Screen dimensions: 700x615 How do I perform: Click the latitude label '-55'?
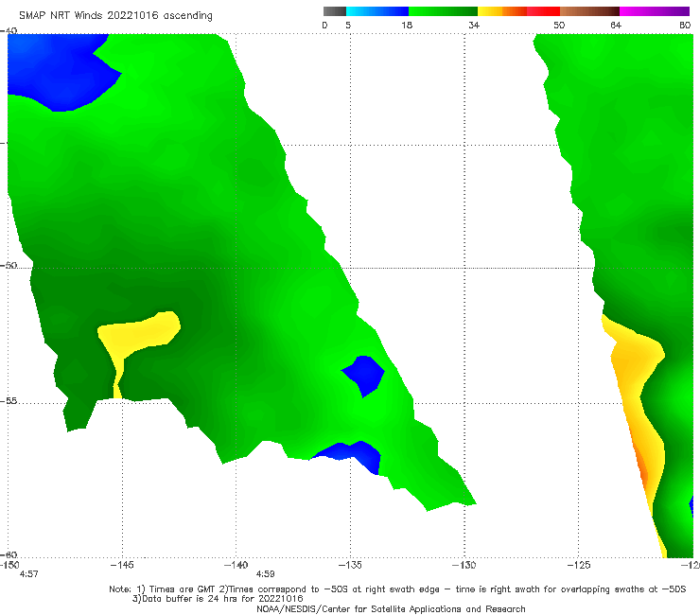click(x=9, y=400)
